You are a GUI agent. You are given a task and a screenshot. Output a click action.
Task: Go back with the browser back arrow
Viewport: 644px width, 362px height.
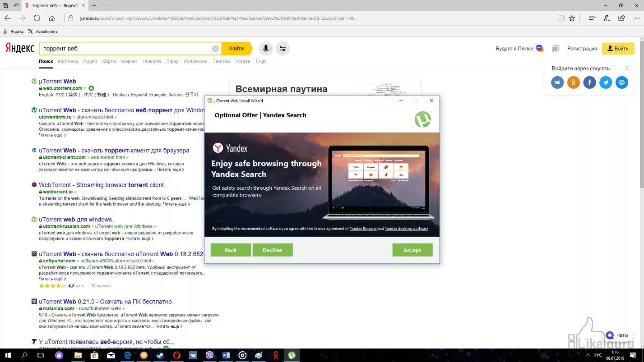[x=8, y=18]
